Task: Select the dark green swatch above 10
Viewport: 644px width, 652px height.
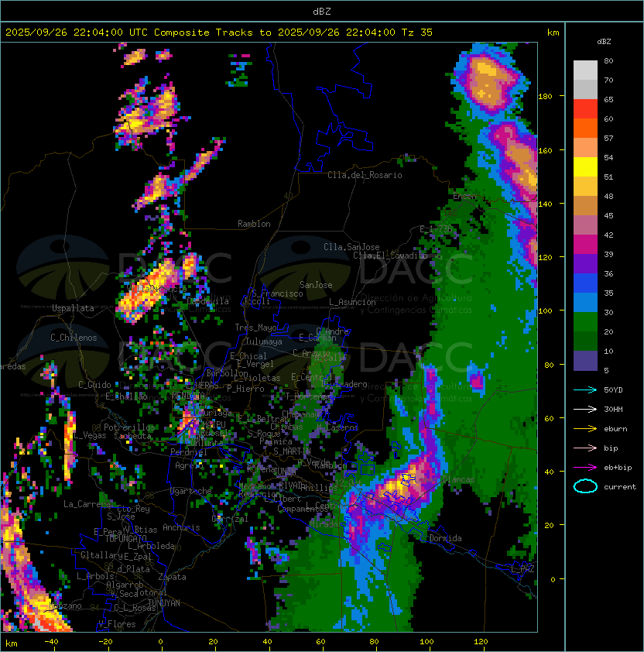Action: pyautogui.click(x=585, y=341)
